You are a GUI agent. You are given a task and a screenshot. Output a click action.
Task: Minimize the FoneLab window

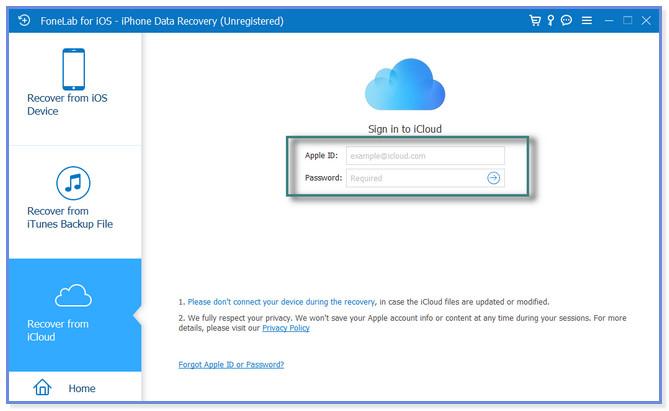click(609, 20)
